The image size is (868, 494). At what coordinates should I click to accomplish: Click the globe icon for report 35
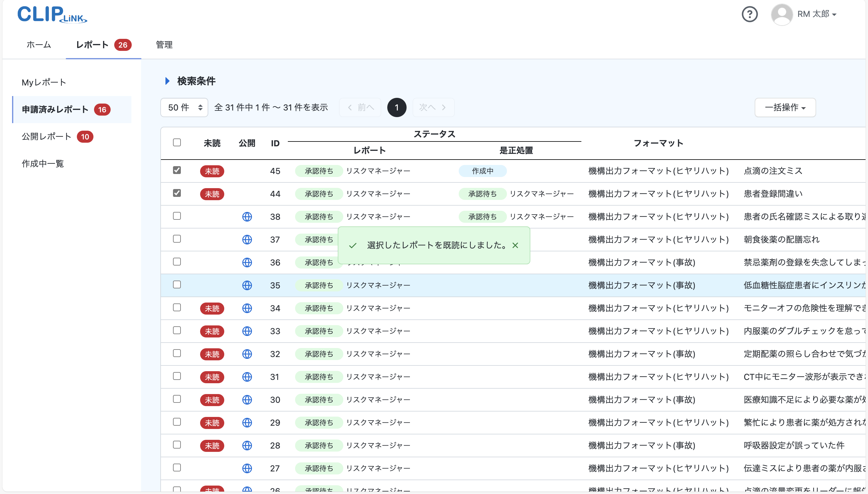(247, 285)
